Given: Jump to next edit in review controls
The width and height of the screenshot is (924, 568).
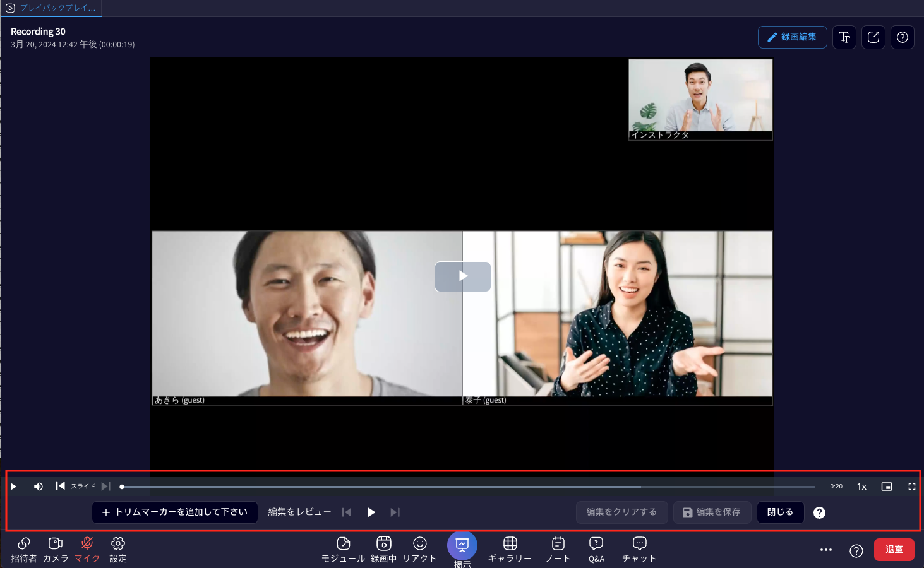Looking at the screenshot, I should coord(395,512).
